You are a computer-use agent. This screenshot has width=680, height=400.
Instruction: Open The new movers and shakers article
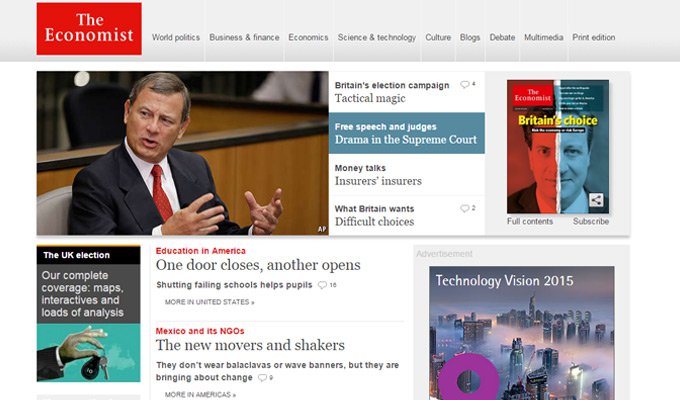point(250,345)
